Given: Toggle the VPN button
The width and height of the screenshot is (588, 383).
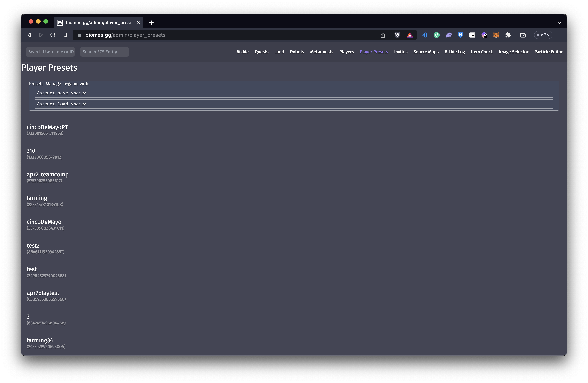Looking at the screenshot, I should 543,35.
